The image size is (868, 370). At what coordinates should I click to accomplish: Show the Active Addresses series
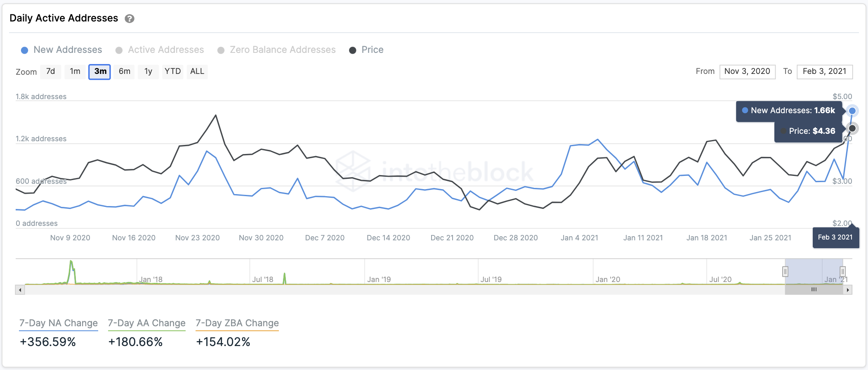tap(160, 50)
